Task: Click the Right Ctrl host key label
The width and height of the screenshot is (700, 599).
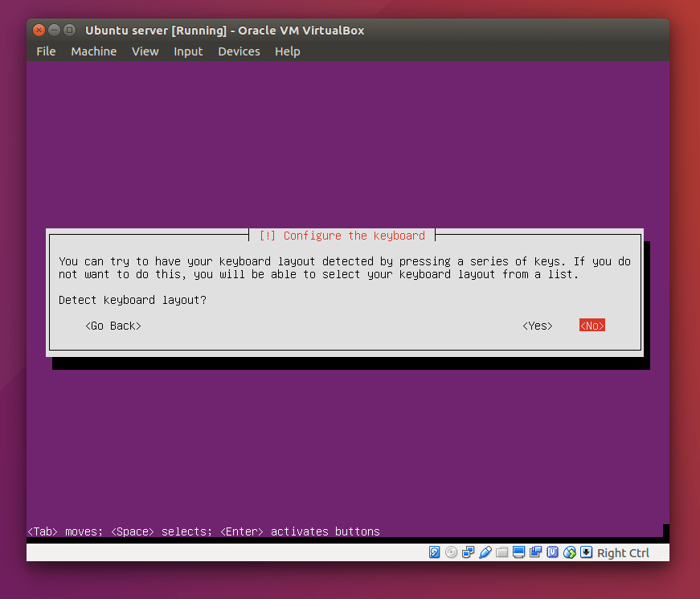Action: pyautogui.click(x=623, y=553)
